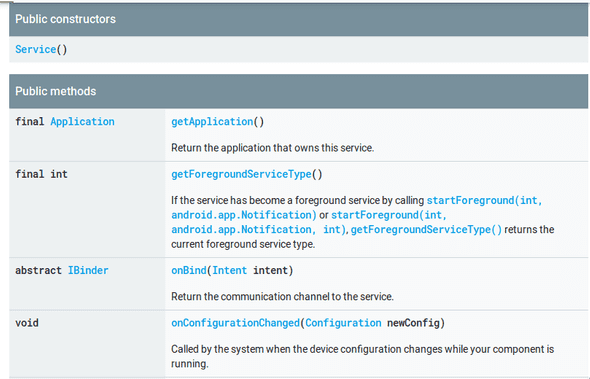Open the onConfigurationChanged method link

pyautogui.click(x=236, y=323)
